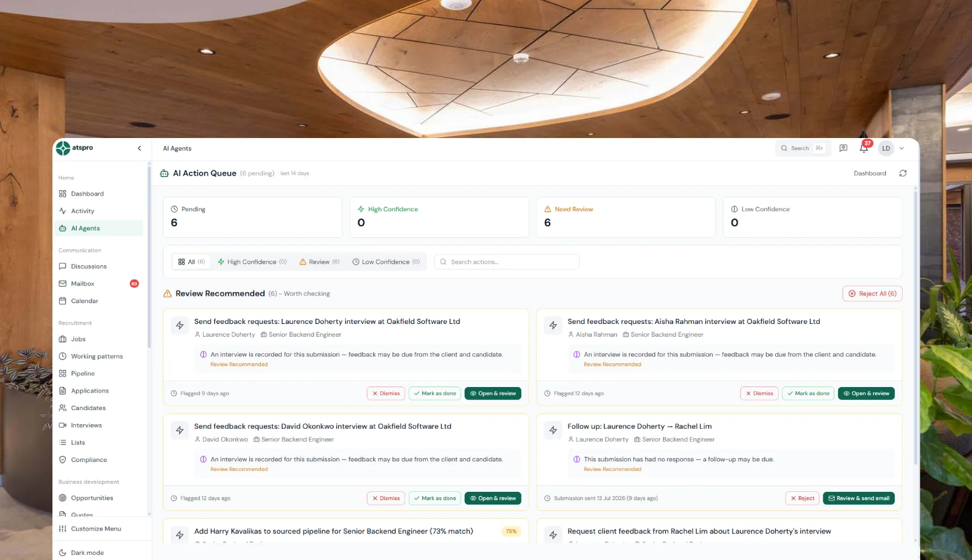This screenshot has height=560, width=972.
Task: Open the chat messages icon in header
Action: 843,148
